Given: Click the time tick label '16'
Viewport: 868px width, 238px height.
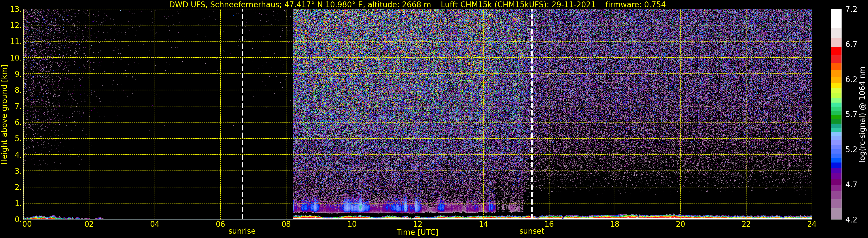Looking at the screenshot, I should click(549, 224).
